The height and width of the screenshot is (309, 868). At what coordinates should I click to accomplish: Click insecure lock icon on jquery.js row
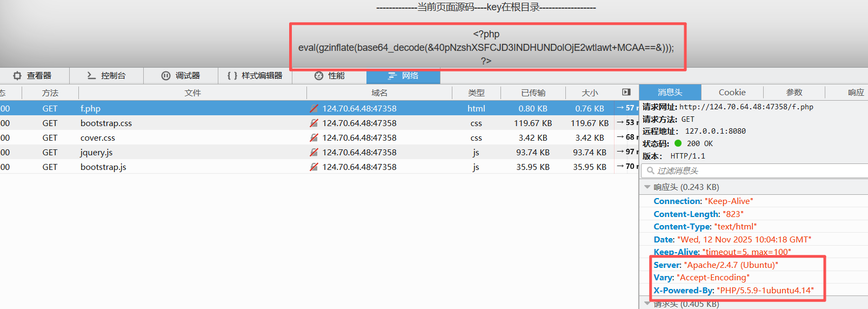pos(314,153)
